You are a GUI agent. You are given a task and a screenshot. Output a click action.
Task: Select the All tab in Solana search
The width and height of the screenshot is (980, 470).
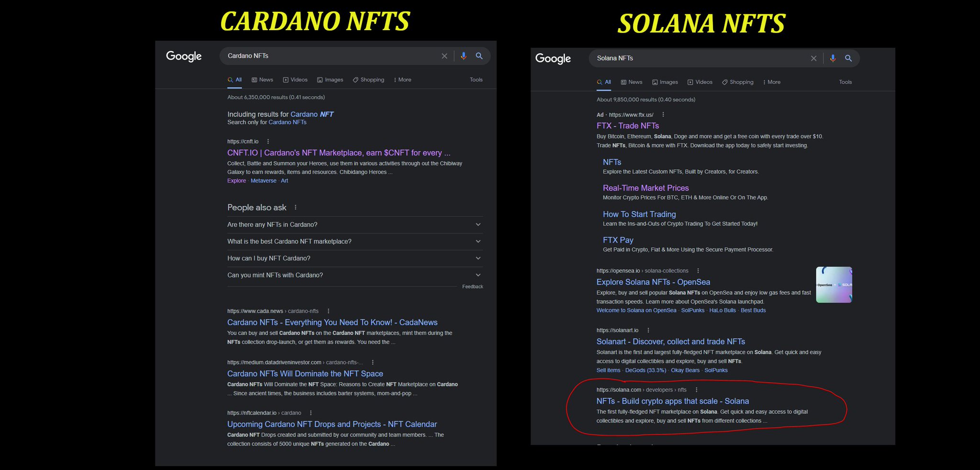604,82
